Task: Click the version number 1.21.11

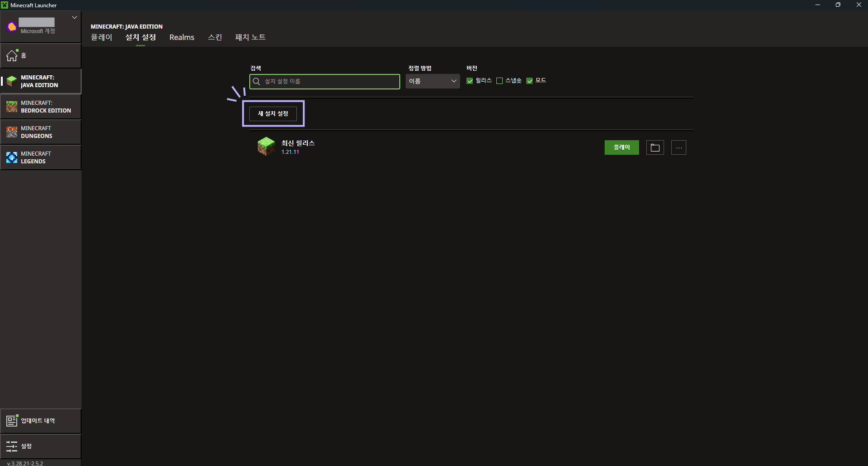Action: pyautogui.click(x=290, y=152)
